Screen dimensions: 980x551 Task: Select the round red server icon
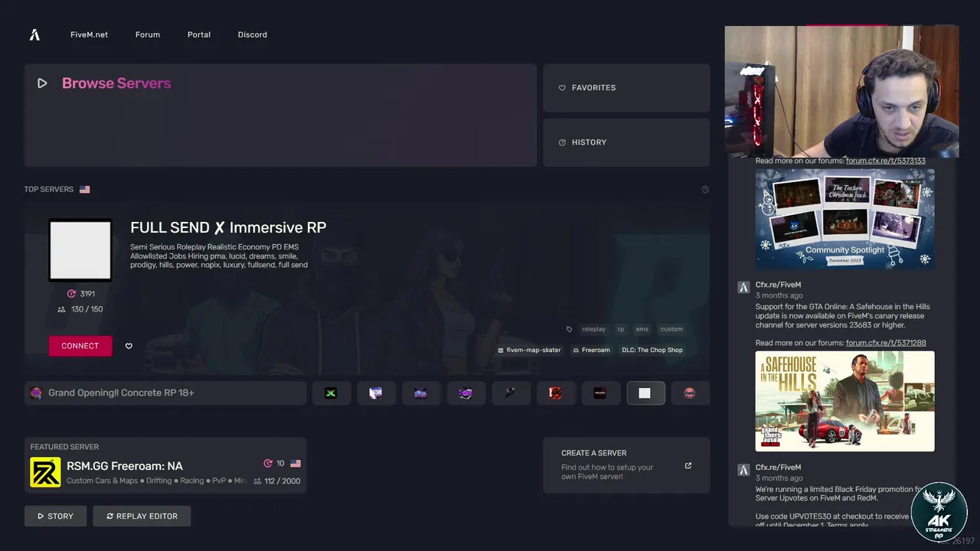pos(690,393)
